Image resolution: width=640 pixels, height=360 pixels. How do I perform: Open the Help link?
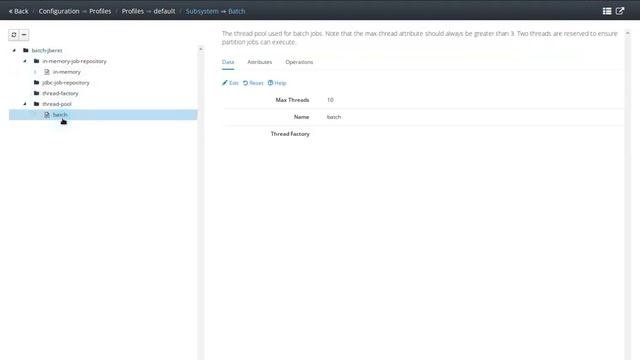pyautogui.click(x=277, y=83)
